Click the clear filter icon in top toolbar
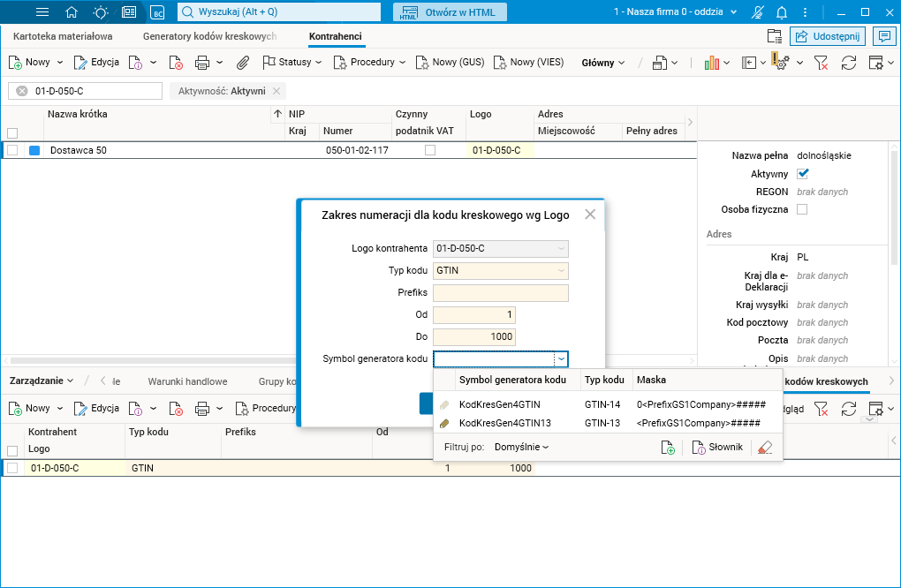The width and height of the screenshot is (901, 588). pos(821,63)
